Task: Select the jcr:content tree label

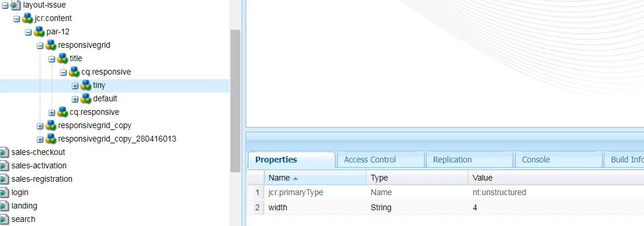Action: coord(54,19)
